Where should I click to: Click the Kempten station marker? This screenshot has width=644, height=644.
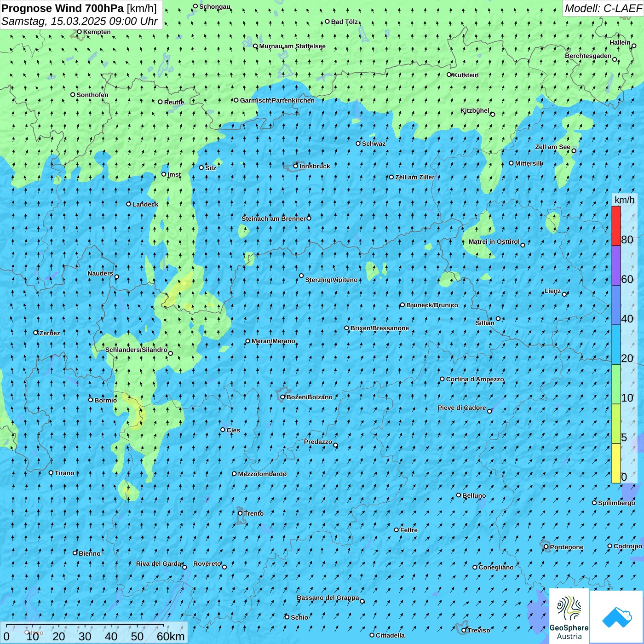(x=79, y=32)
